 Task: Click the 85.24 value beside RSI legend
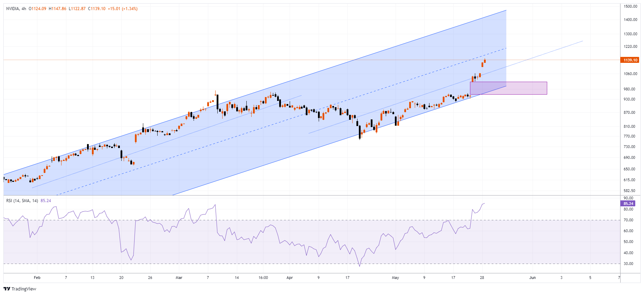tap(46, 201)
